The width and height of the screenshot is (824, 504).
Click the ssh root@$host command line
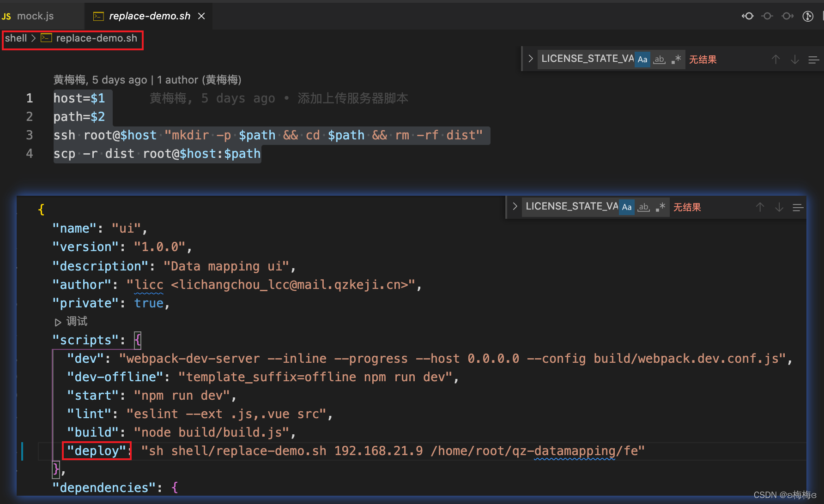pos(268,135)
